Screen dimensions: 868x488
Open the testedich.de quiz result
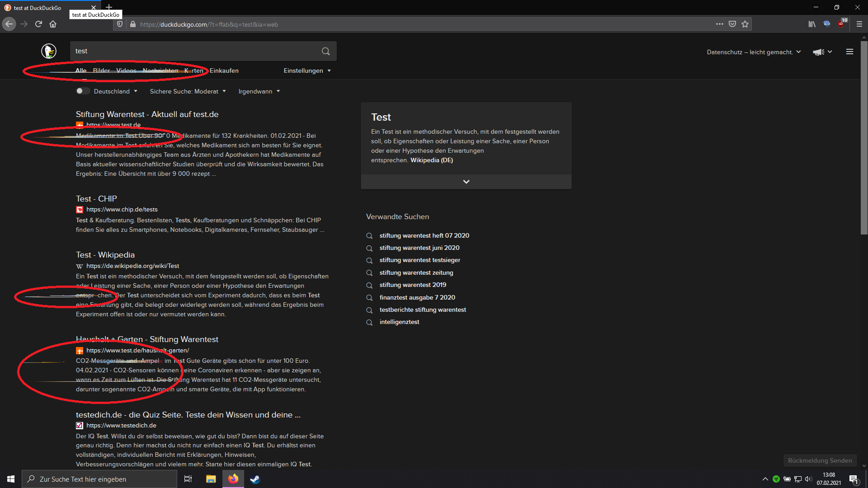tap(188, 415)
